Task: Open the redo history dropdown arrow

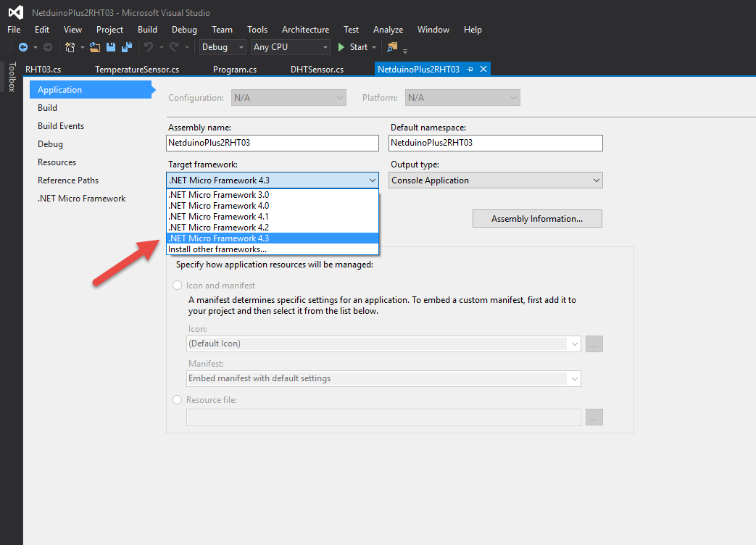Action: click(186, 47)
